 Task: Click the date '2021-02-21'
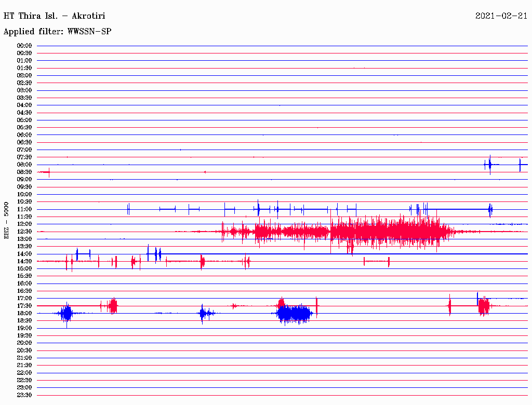click(501, 16)
